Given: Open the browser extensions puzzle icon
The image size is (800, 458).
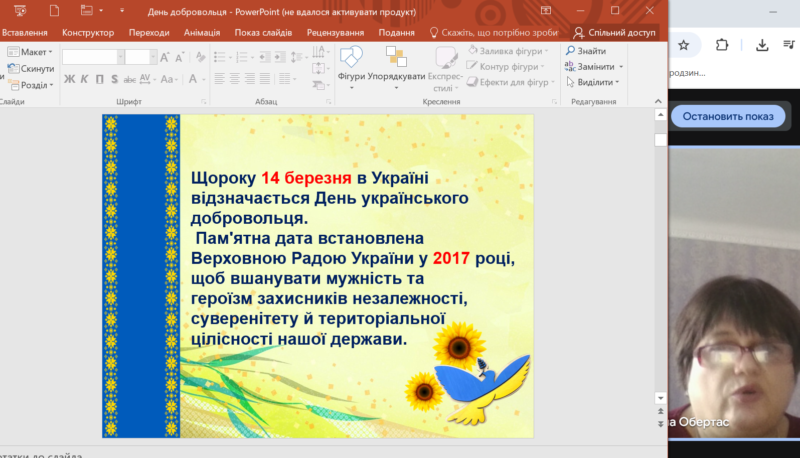Looking at the screenshot, I should (723, 44).
